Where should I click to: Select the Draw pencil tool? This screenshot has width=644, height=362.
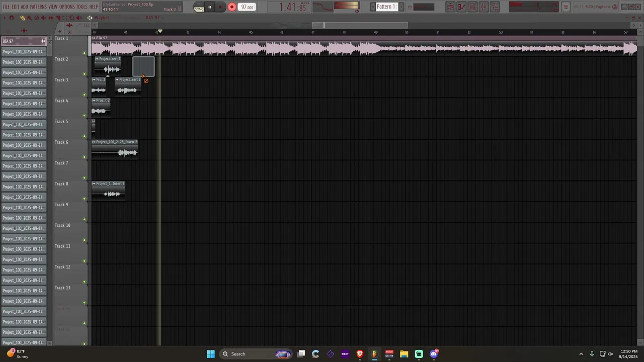[23, 18]
